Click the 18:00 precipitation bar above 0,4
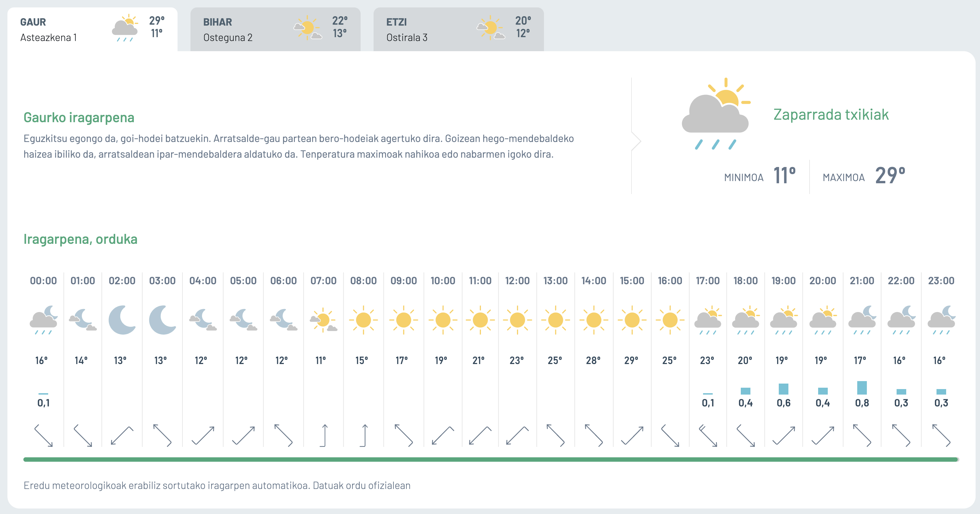 point(746,391)
